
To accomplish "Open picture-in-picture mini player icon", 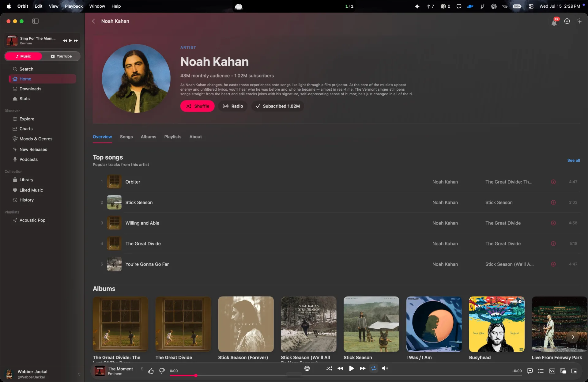I will point(574,371).
